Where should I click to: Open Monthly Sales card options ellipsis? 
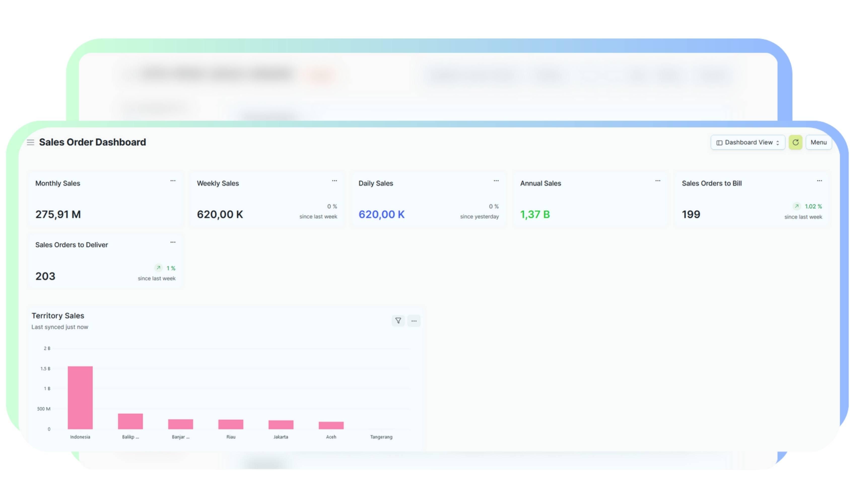pyautogui.click(x=173, y=181)
